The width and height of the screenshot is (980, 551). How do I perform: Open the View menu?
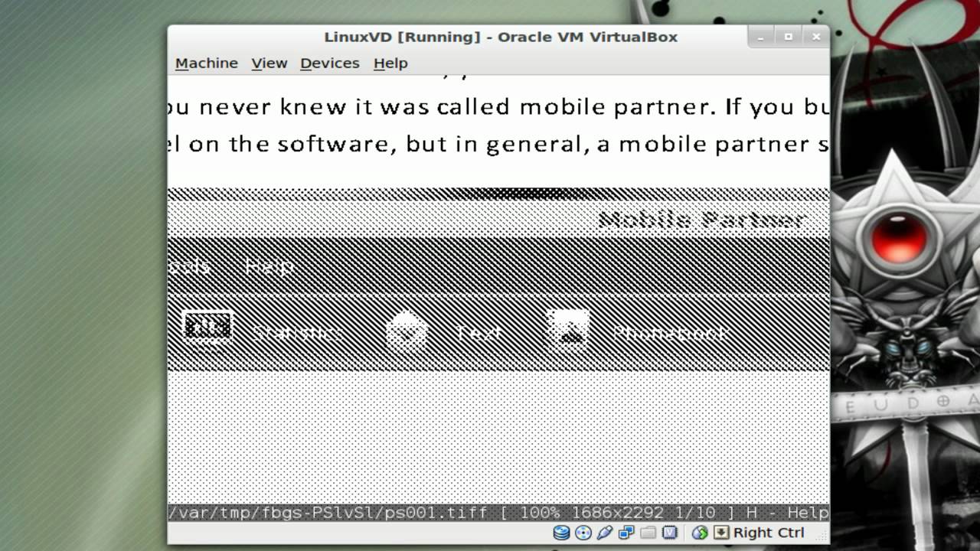point(269,63)
